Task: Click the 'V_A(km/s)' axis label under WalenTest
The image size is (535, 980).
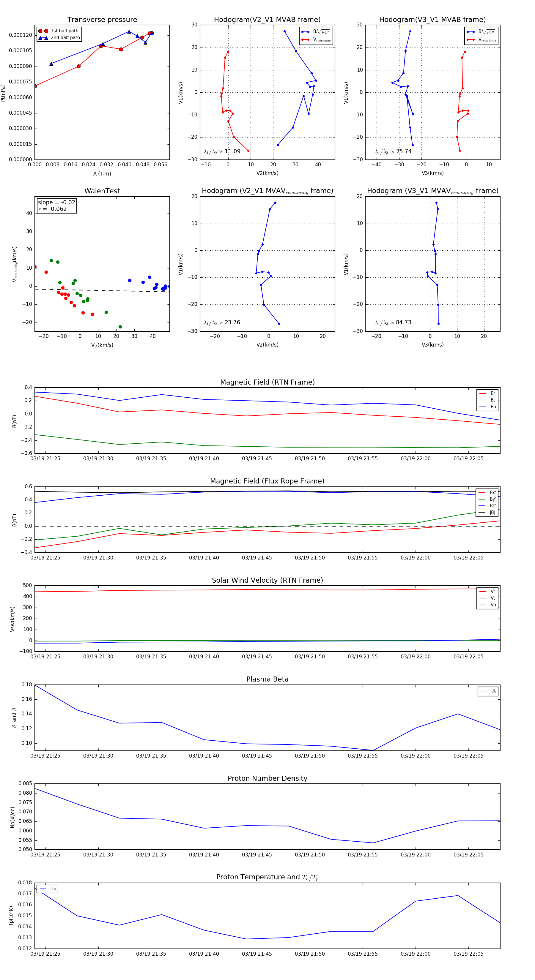Action: coord(102,345)
